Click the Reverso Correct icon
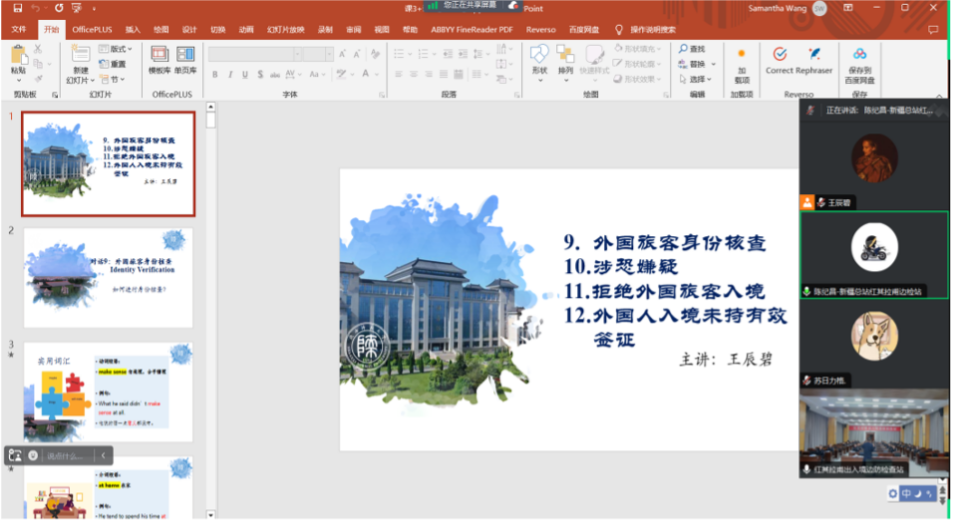This screenshot has width=953, height=523. pos(779,56)
